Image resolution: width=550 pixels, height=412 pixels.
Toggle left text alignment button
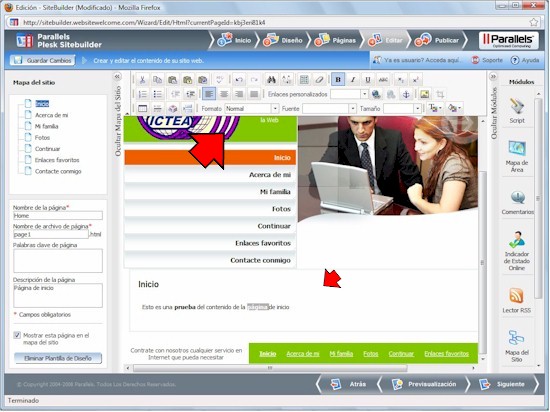point(209,94)
